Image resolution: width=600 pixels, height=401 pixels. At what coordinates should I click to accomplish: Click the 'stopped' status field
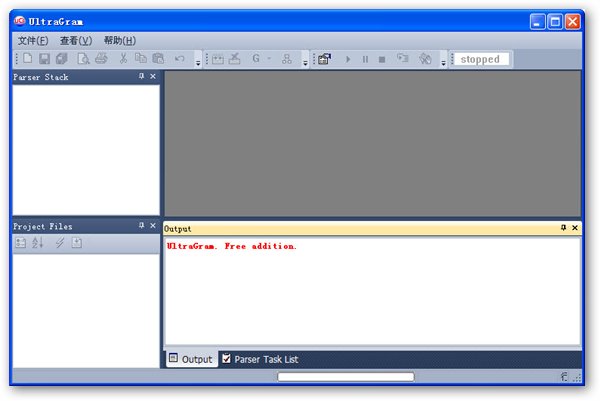(481, 59)
